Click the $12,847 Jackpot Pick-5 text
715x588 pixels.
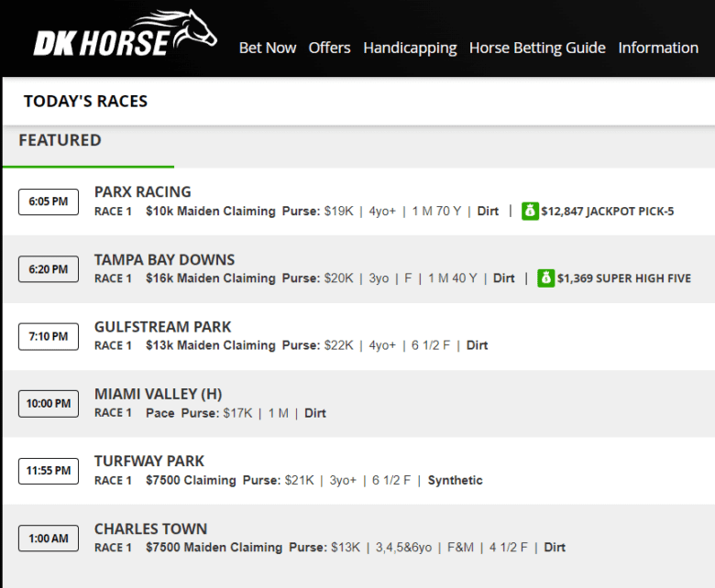click(608, 212)
